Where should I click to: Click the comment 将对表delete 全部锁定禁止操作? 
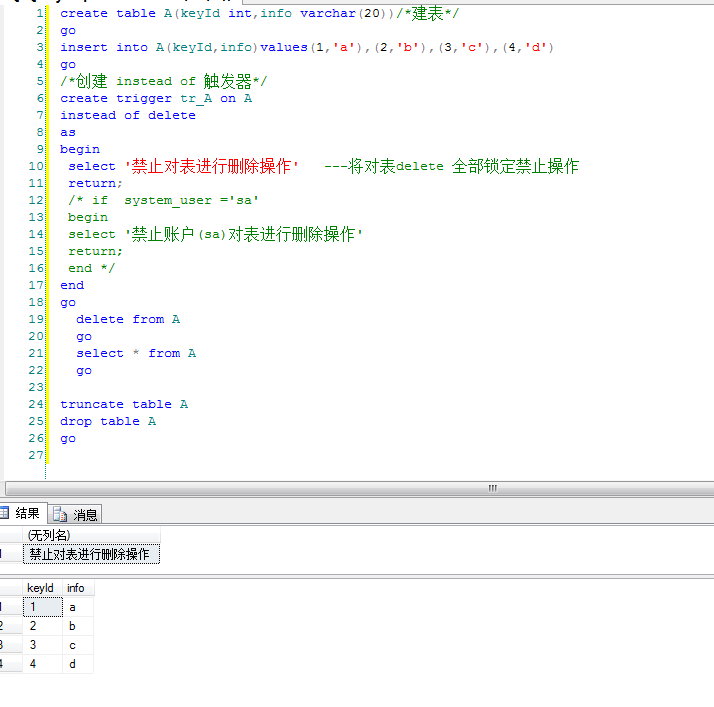[x=451, y=166]
